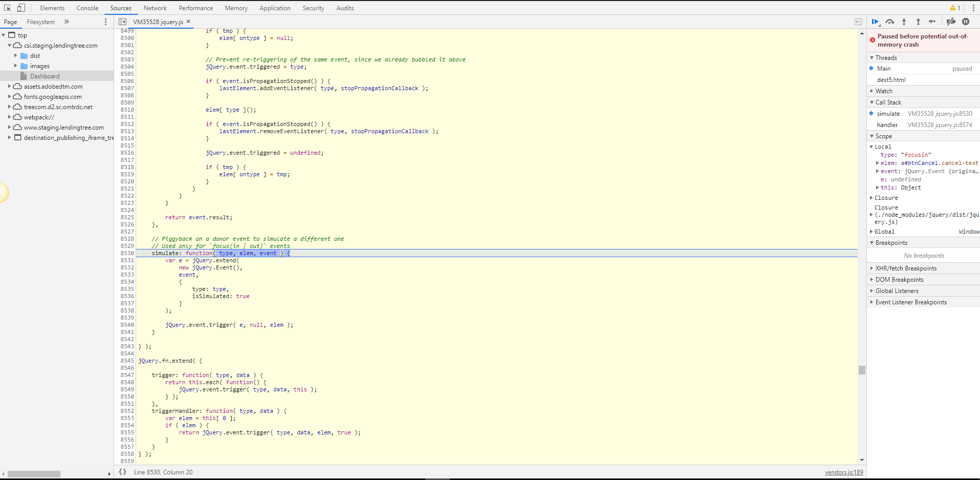Select the dist folder icon

click(x=24, y=56)
